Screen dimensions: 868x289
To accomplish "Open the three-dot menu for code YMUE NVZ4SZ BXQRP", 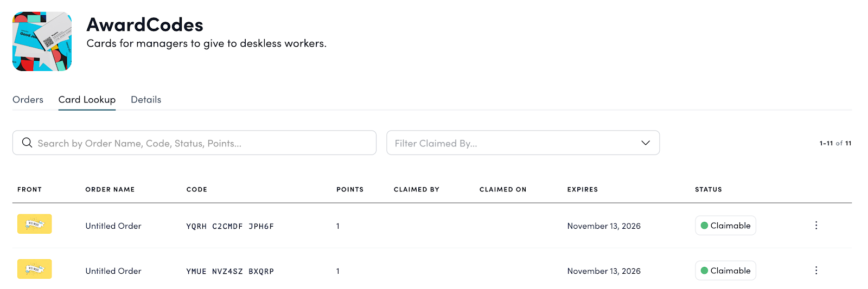I will [816, 271].
